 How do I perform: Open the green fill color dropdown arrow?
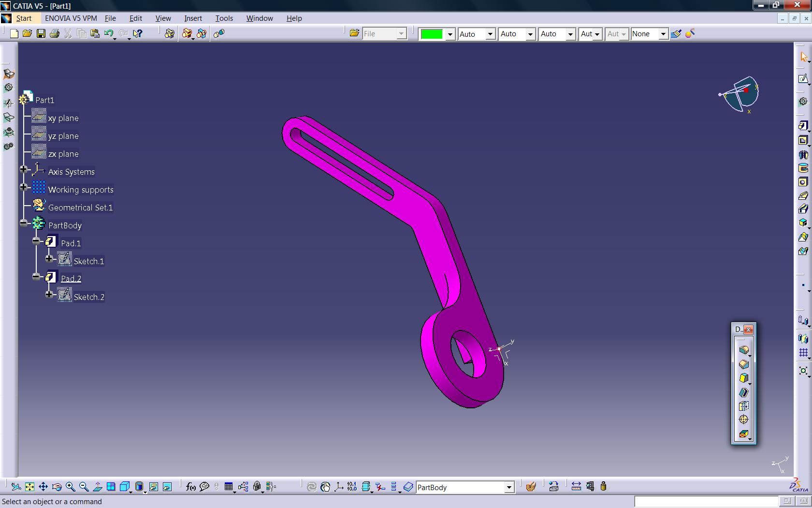(450, 34)
